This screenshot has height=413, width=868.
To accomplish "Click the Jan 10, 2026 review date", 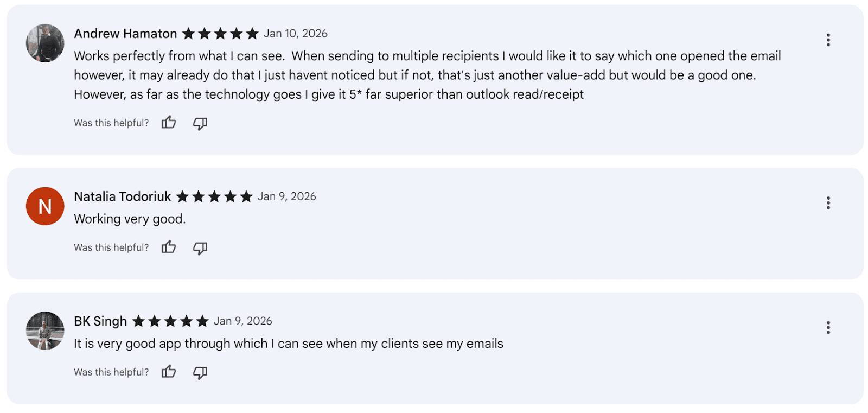I will (296, 34).
